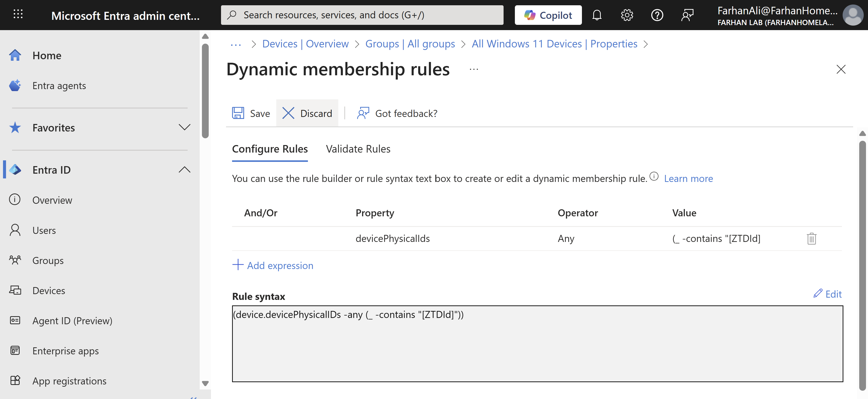Discard the rule changes
The height and width of the screenshot is (399, 868).
pyautogui.click(x=307, y=113)
